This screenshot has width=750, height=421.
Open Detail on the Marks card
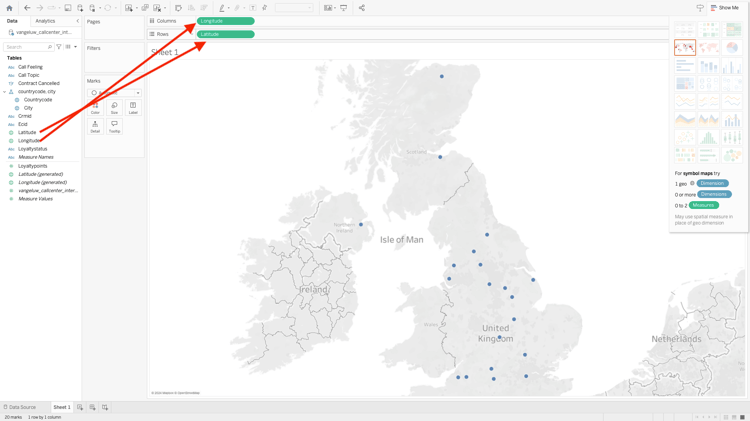click(x=95, y=127)
